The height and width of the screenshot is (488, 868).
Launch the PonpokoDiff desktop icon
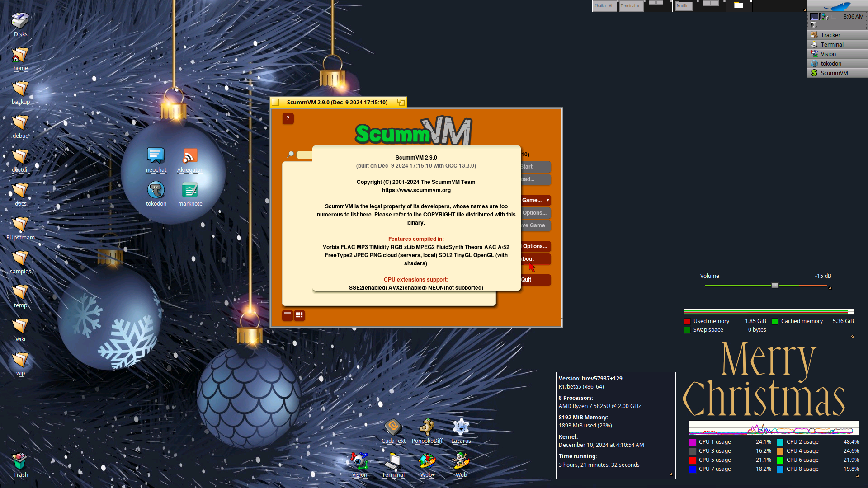tap(427, 431)
